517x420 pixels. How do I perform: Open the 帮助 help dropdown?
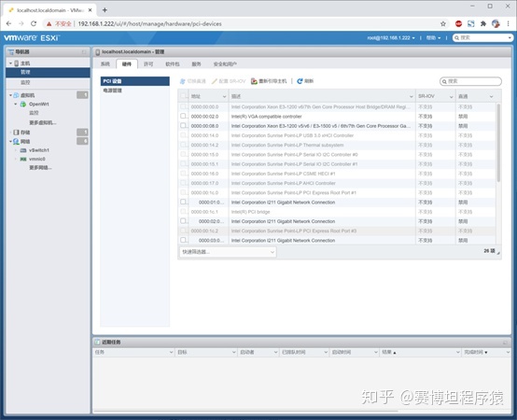click(433, 38)
